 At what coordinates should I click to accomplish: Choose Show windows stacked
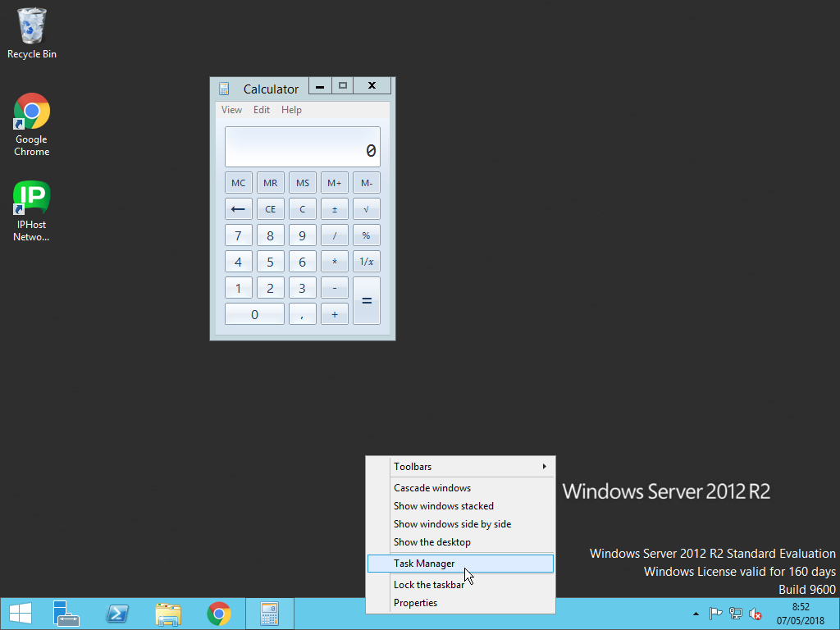[x=461, y=506]
